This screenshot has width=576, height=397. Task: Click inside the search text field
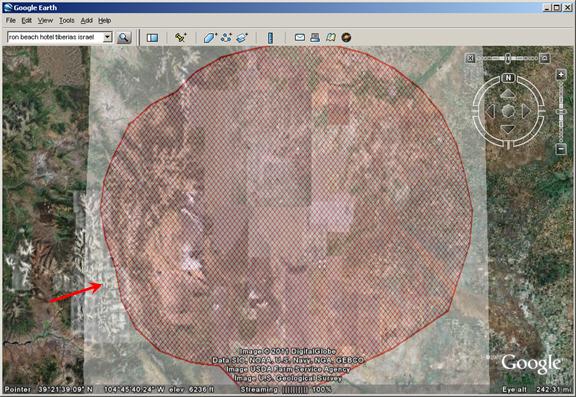[55, 37]
